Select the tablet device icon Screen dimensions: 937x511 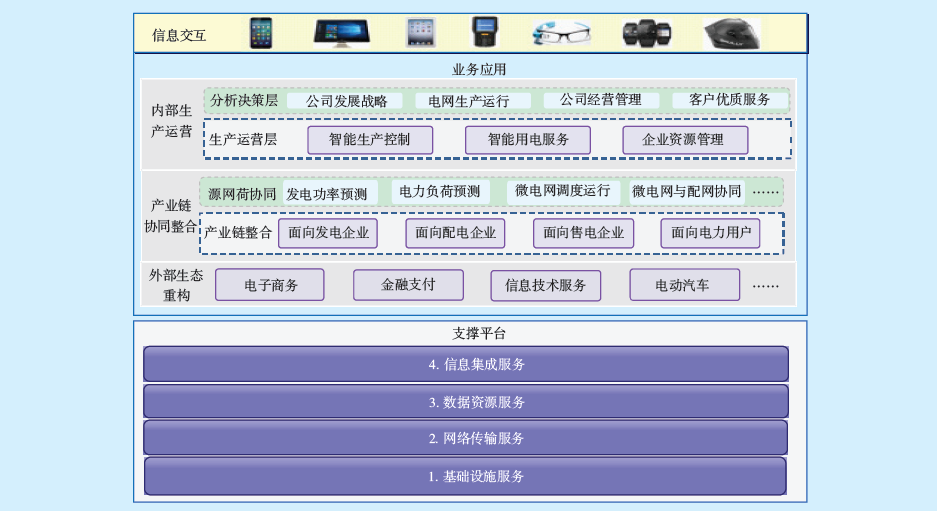click(420, 33)
